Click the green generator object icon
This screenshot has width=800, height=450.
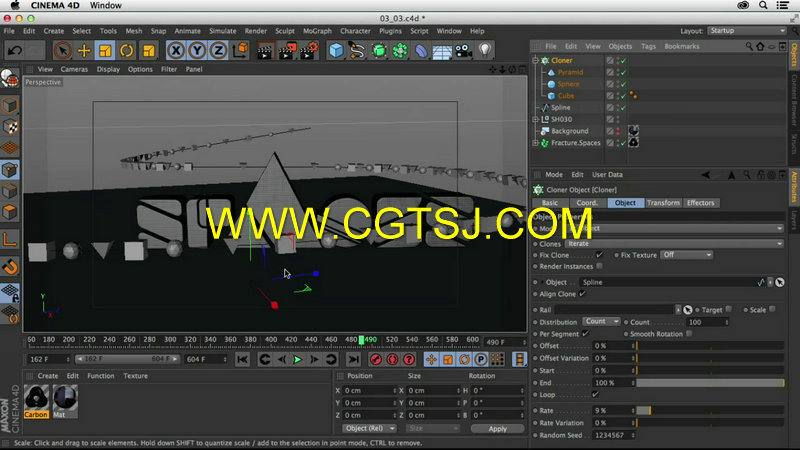click(379, 51)
